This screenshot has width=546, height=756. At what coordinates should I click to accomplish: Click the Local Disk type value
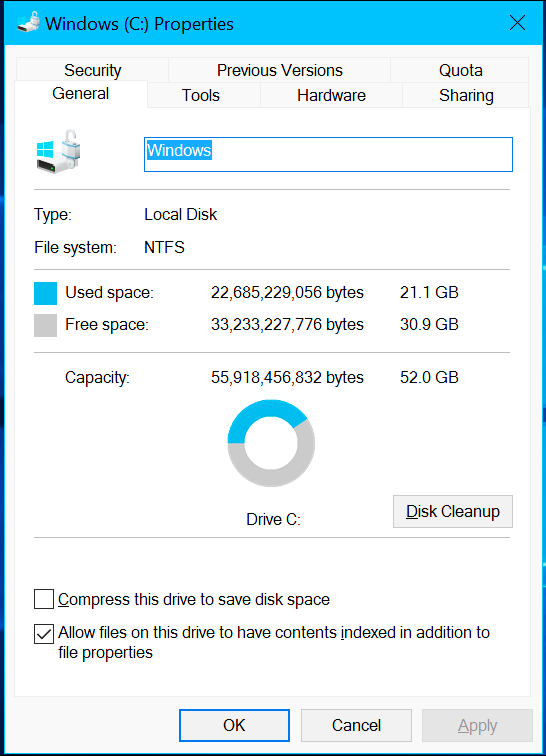181,215
